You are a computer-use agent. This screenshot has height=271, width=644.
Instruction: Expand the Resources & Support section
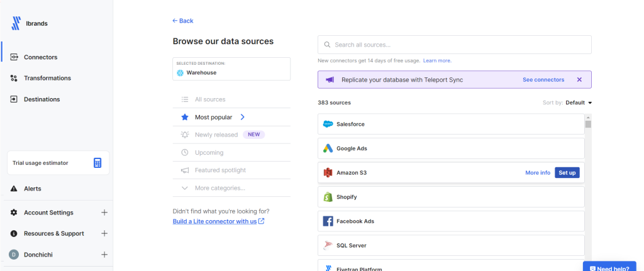(x=104, y=233)
